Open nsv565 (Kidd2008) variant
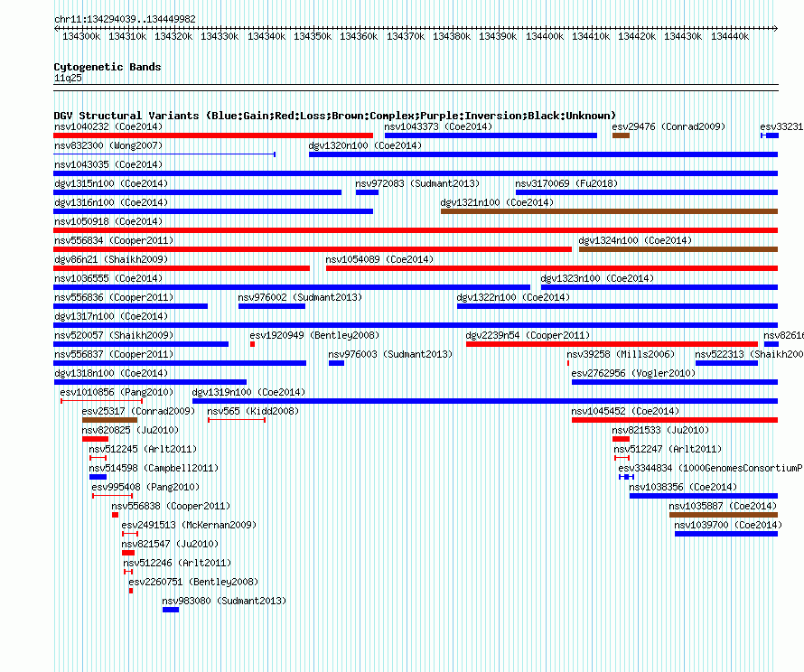Viewport: 804px width, 672px height. click(237, 420)
